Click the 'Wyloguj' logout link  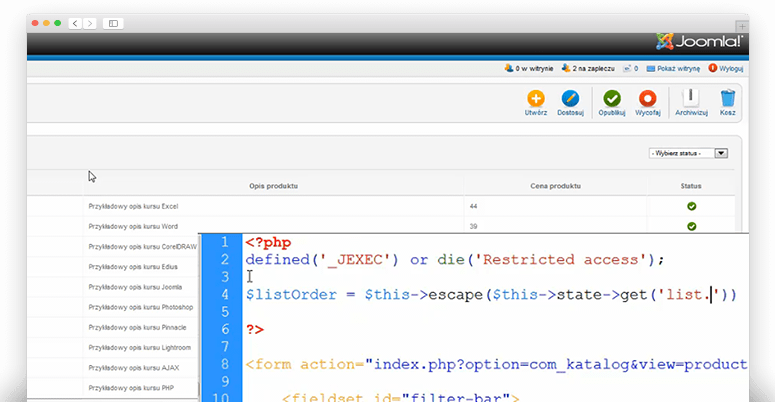(x=727, y=69)
